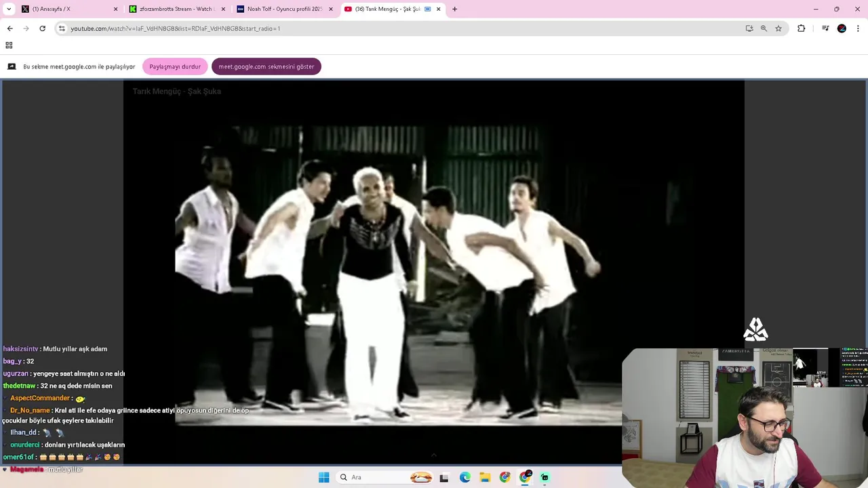Click the Windows Start button
Screen dimensions: 868x488
323,477
